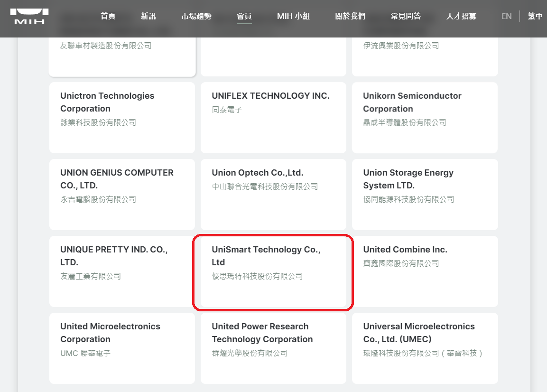Click the MIH logo in the header
Screen dimensions: 547x392
pos(29,16)
